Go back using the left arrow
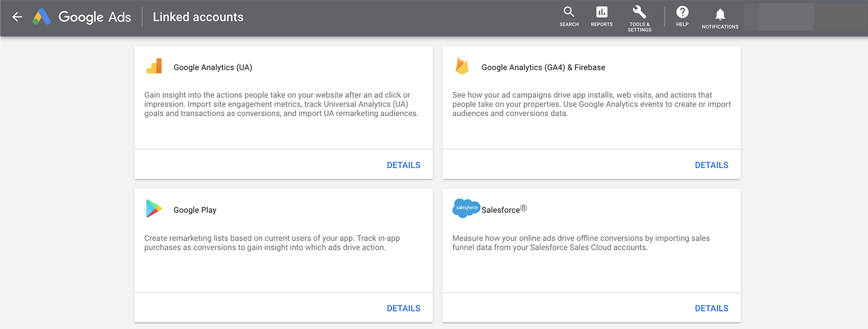Screen dimensions: 868x329 click(17, 17)
